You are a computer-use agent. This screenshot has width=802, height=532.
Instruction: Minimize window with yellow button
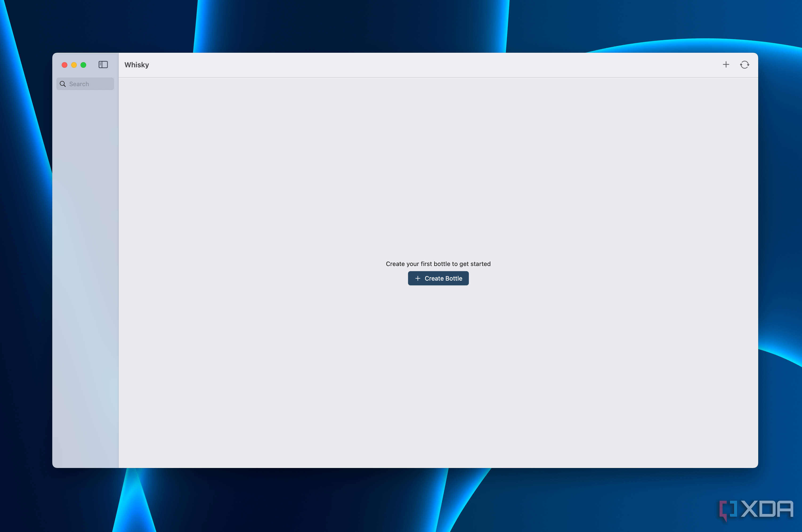[74, 65]
